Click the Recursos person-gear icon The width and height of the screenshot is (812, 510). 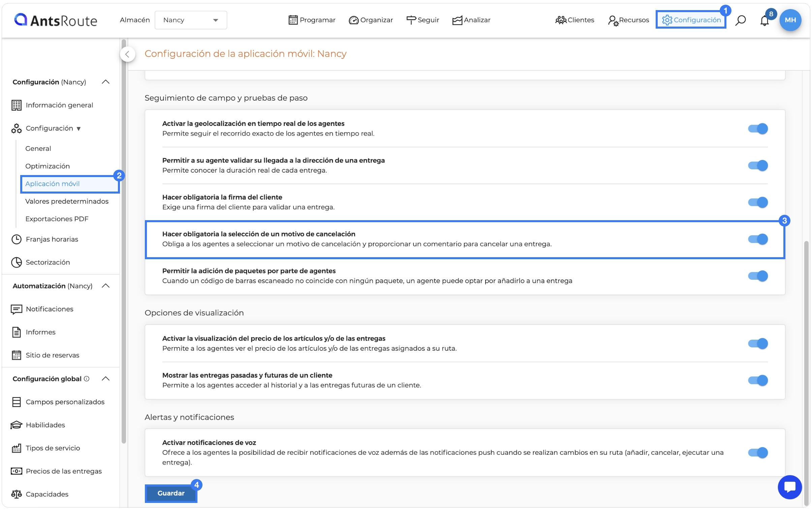(613, 21)
